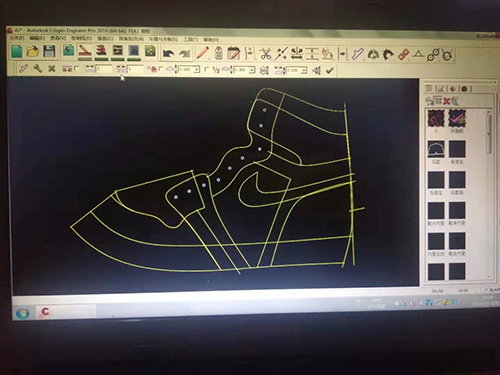This screenshot has width=500, height=375.
Task: Tick the checkbox beside the red bucket icon
Action: pyautogui.click(x=161, y=69)
